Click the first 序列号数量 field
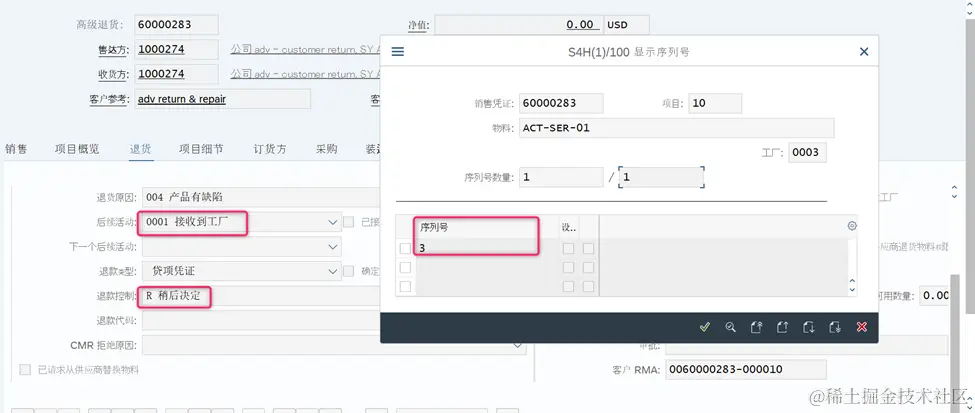This screenshot has height=413, width=975. pyautogui.click(x=561, y=177)
